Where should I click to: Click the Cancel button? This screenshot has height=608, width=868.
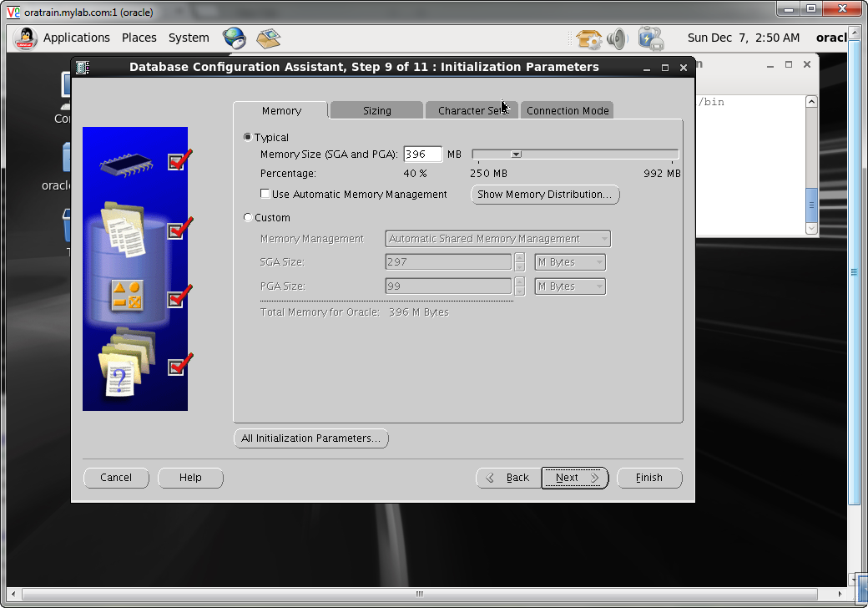tap(116, 478)
